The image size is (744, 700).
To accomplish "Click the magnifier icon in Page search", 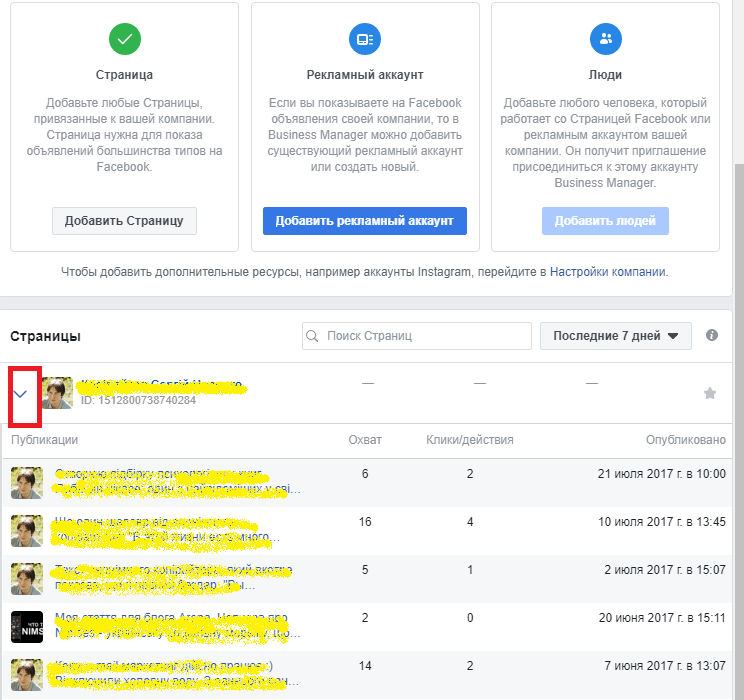I will [x=314, y=336].
